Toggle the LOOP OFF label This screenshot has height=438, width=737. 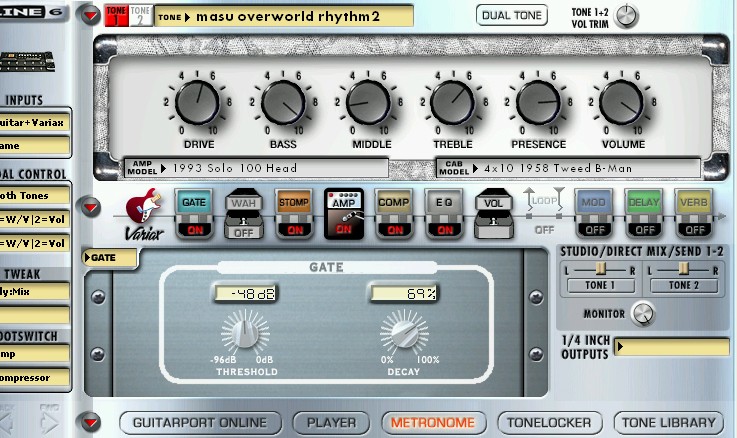(x=544, y=230)
